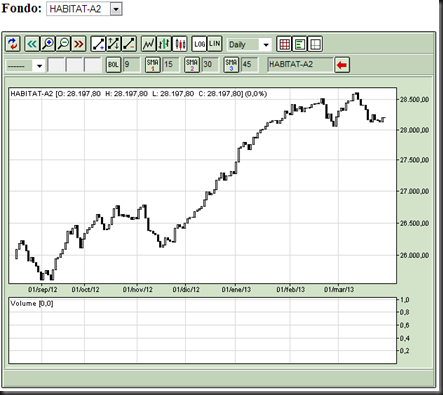This screenshot has width=443, height=395.
Task: Enable LIN scale
Action: click(x=215, y=44)
